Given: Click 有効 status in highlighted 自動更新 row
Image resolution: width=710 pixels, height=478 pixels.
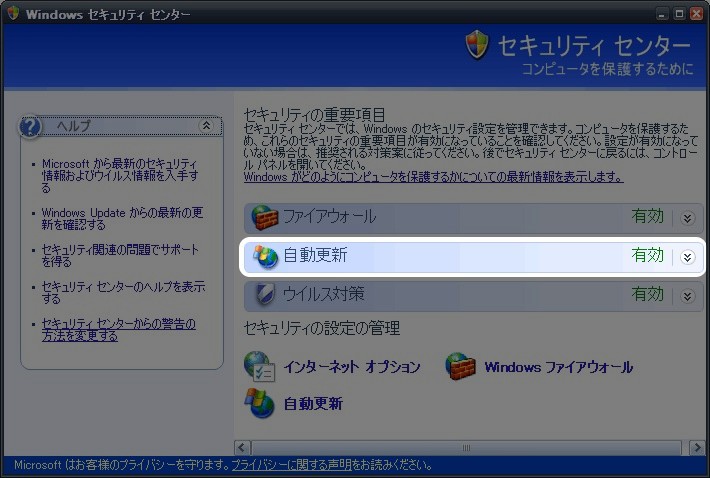Looking at the screenshot, I should 648,255.
